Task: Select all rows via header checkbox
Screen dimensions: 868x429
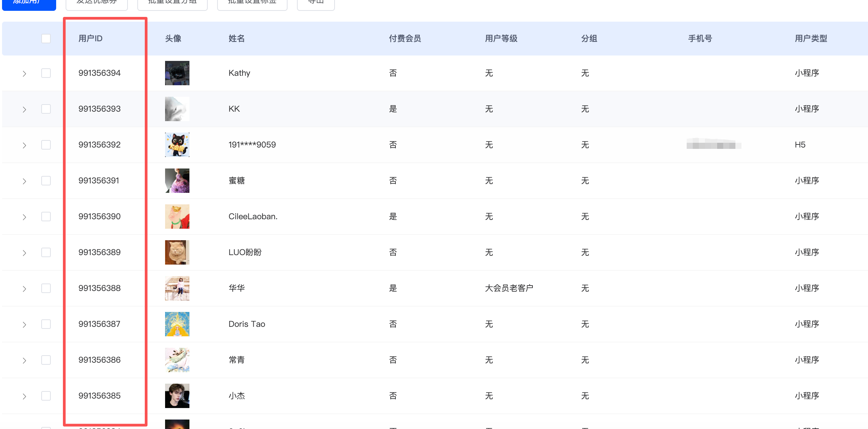Action: (x=46, y=39)
